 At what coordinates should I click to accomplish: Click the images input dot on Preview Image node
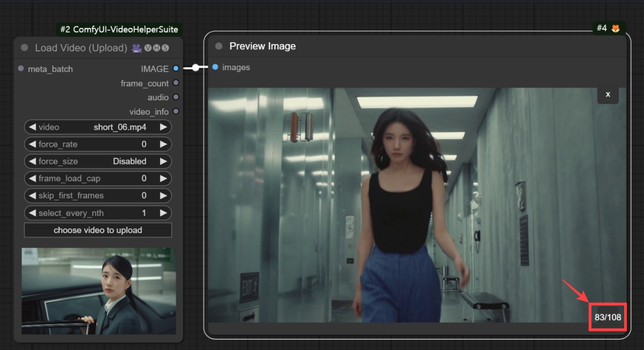tap(215, 67)
